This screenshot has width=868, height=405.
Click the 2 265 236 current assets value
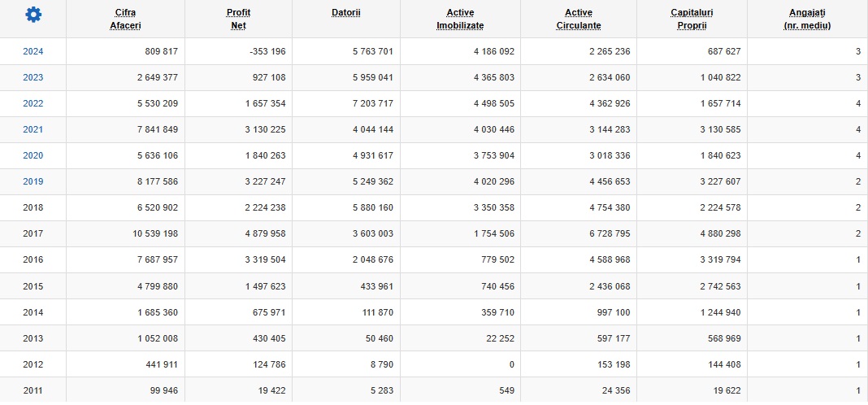[x=610, y=51]
